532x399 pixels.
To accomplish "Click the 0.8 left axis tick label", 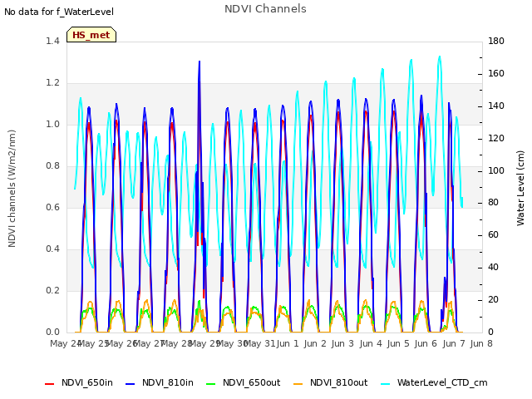I will coord(52,166).
